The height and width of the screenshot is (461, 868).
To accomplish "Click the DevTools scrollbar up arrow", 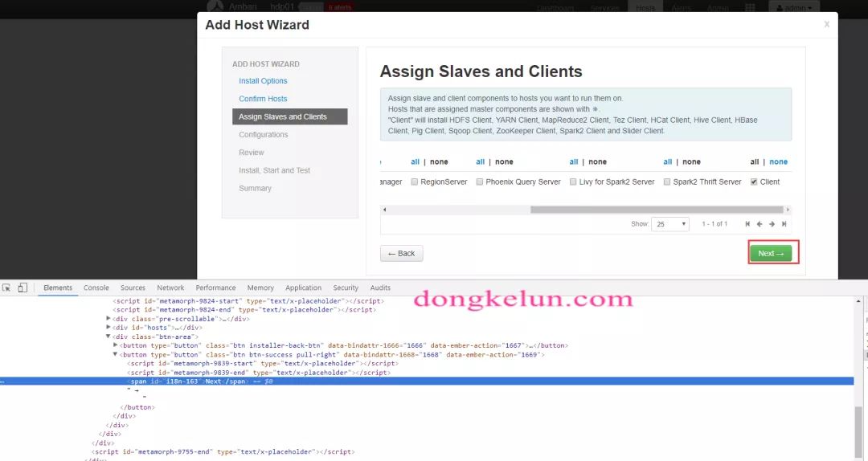I will click(x=858, y=301).
